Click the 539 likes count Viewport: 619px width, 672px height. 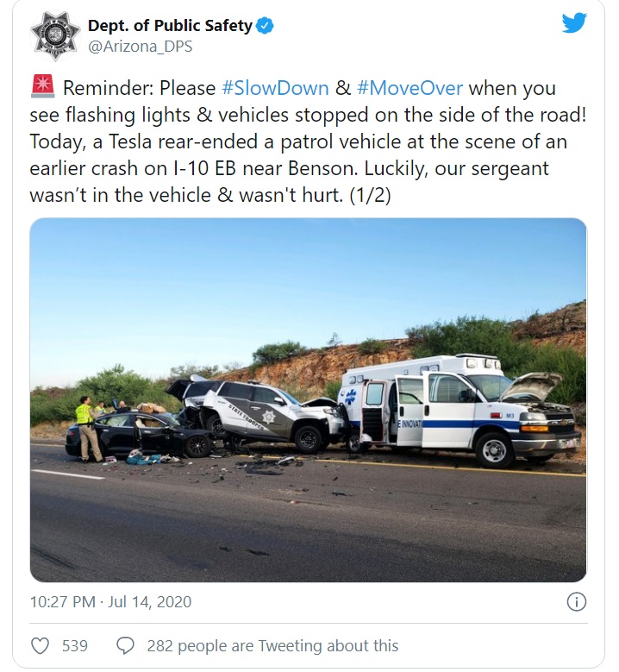(x=74, y=645)
